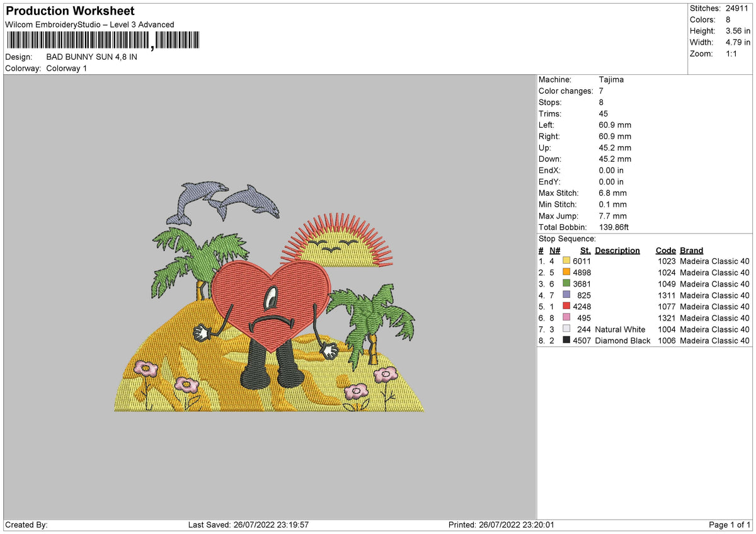Click the red swatch for thread 4248
This screenshot has height=534, width=756.
pyautogui.click(x=566, y=307)
